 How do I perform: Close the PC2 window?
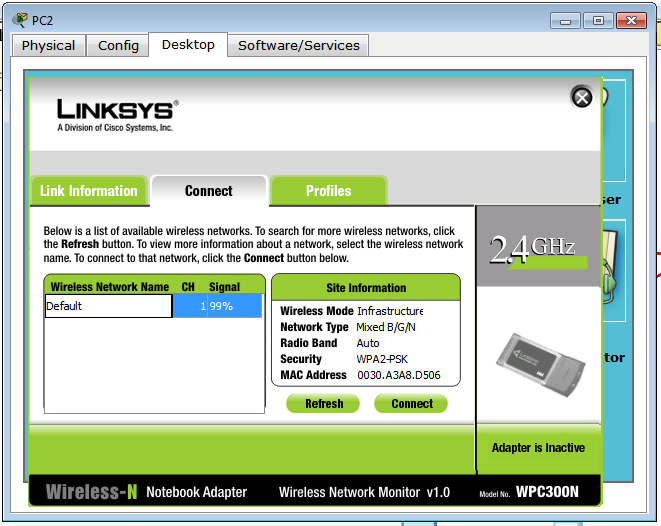pyautogui.click(x=631, y=21)
